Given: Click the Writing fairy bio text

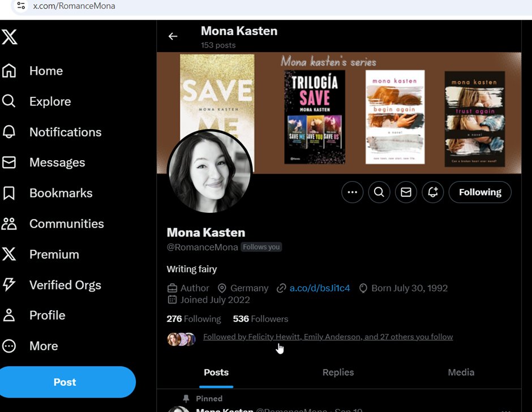Looking at the screenshot, I should pos(192,269).
